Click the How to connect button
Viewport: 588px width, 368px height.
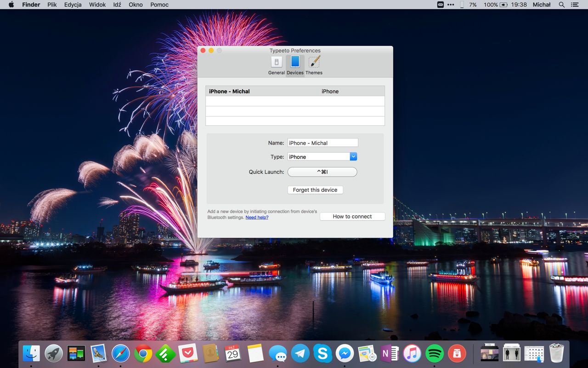(x=352, y=217)
